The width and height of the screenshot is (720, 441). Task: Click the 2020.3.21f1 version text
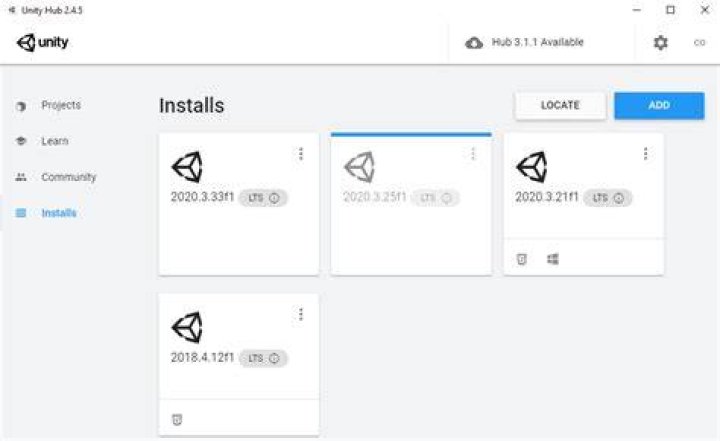[547, 197]
